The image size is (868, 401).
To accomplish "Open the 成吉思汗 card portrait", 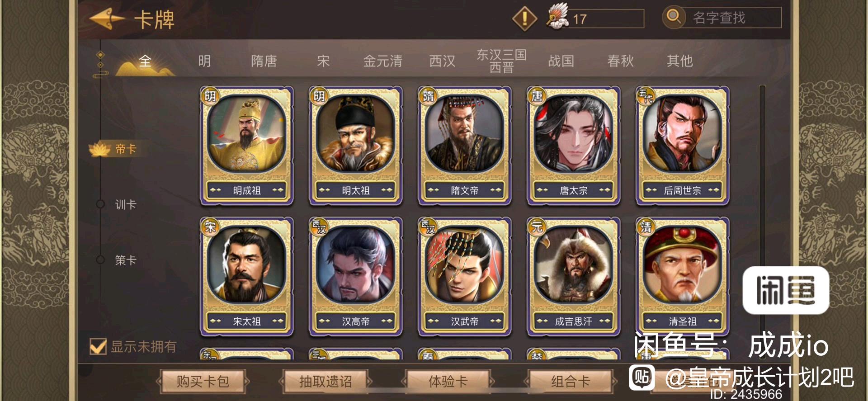I will point(573,265).
